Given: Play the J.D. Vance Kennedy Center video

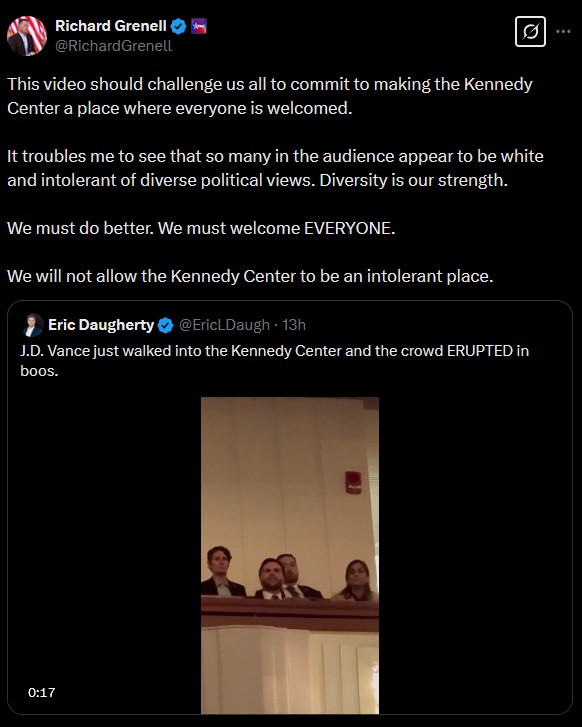Looking at the screenshot, I should [x=290, y=555].
